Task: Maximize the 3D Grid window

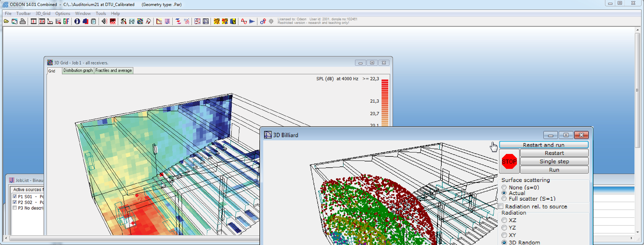Action: tap(372, 62)
